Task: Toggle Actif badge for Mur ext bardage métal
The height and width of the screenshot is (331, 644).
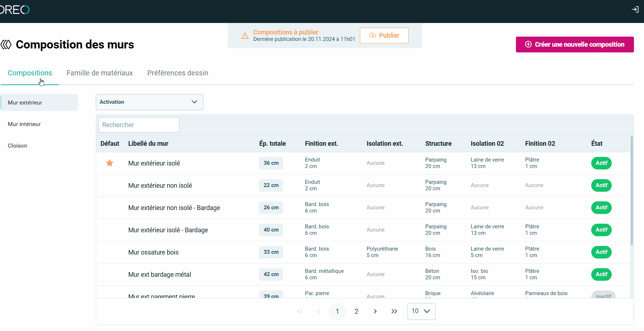Action: [x=601, y=275]
